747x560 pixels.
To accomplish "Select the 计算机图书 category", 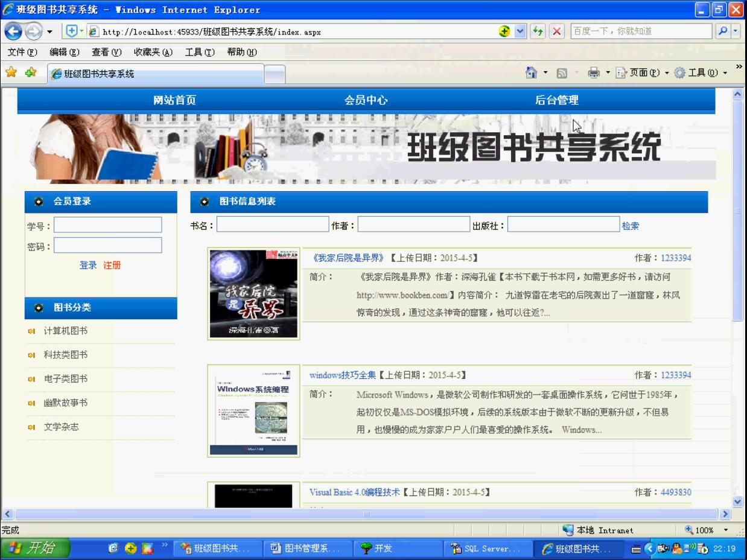I will (x=66, y=331).
